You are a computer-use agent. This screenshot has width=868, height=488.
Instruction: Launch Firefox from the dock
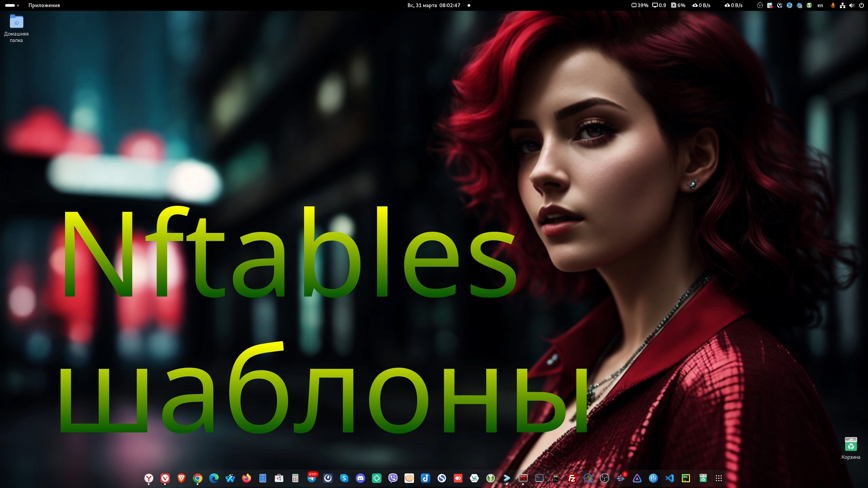tap(246, 478)
